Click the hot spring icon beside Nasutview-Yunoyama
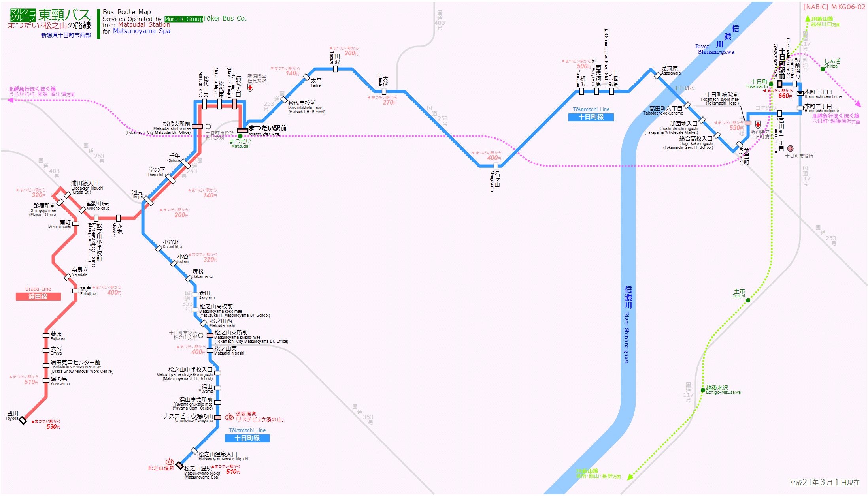Screen dimensions: 868x496 pyautogui.click(x=229, y=417)
